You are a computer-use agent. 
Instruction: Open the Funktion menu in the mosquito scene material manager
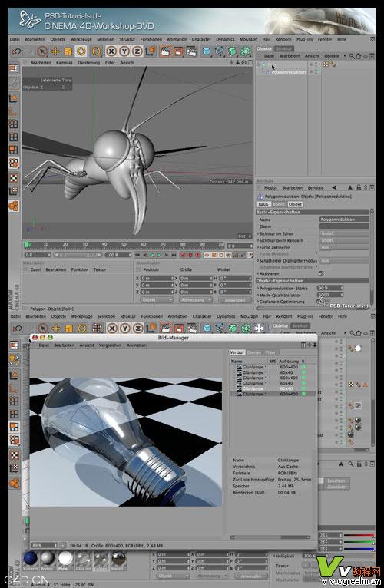pyautogui.click(x=80, y=269)
